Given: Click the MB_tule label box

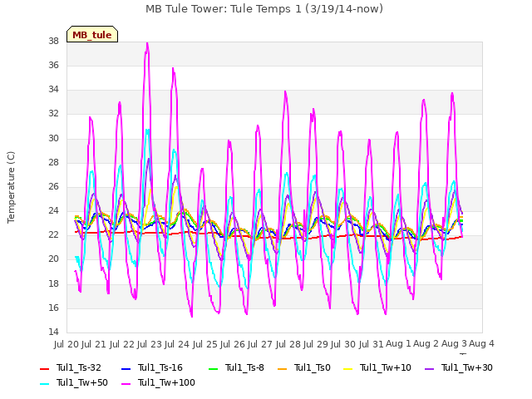Looking at the screenshot, I should [x=92, y=34].
